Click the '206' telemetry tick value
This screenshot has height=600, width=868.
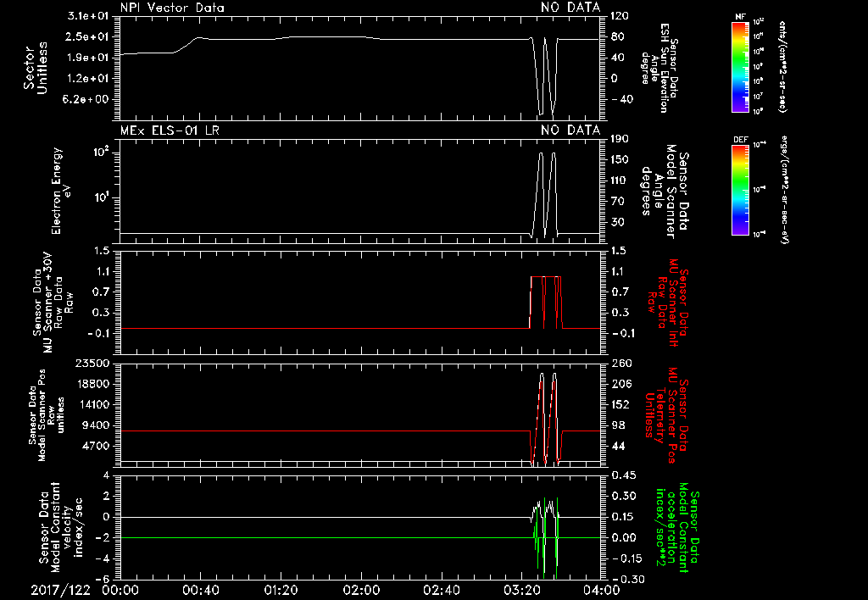tap(622, 384)
